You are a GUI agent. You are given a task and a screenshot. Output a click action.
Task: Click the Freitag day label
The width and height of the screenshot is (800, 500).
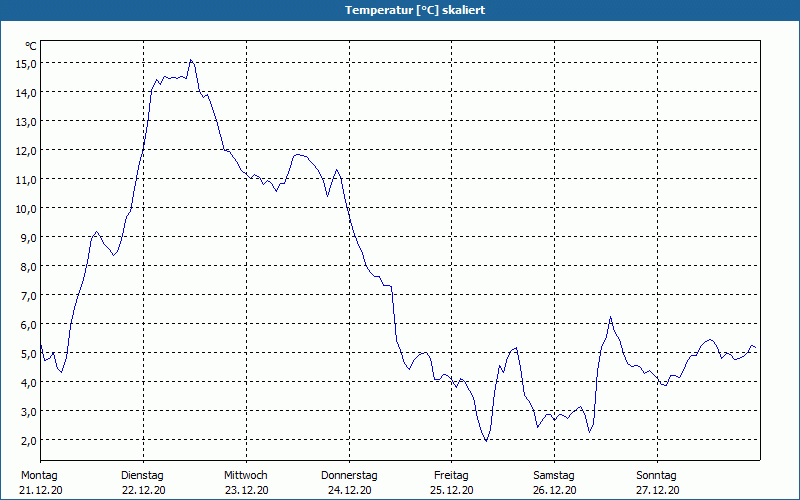(x=451, y=476)
